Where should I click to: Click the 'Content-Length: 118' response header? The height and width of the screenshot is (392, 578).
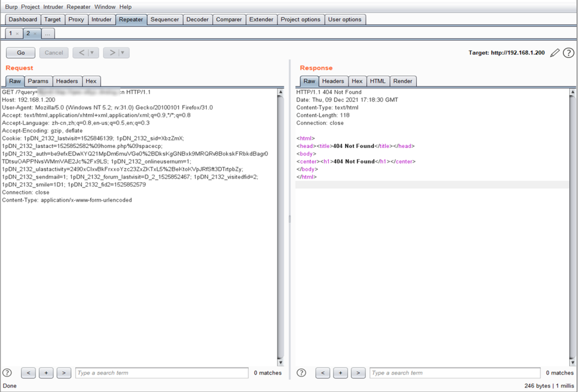coord(323,116)
